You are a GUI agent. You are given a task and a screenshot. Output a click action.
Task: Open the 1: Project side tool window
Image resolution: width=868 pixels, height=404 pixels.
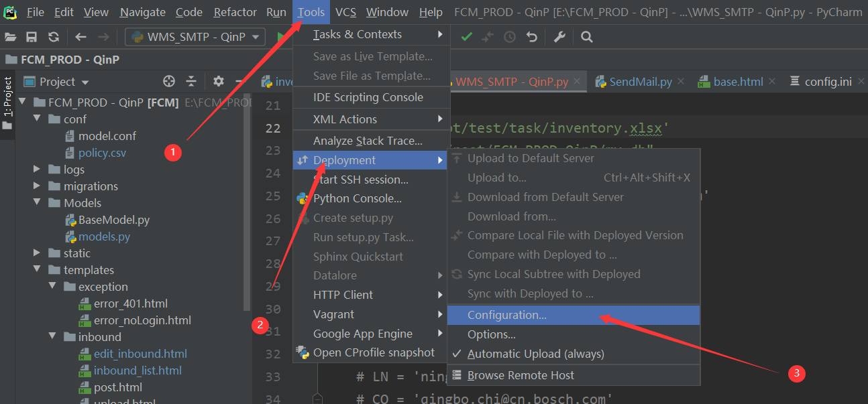point(7,104)
